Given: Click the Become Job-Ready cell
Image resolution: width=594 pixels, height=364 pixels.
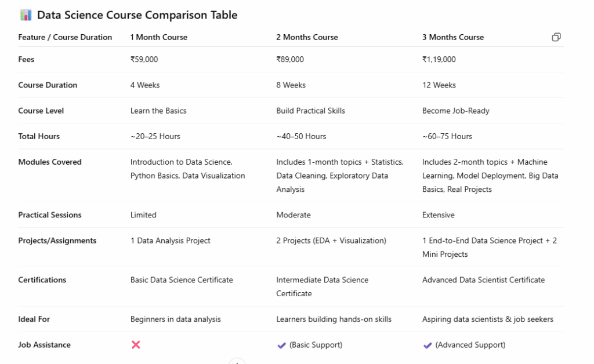Looking at the screenshot, I should coord(456,111).
